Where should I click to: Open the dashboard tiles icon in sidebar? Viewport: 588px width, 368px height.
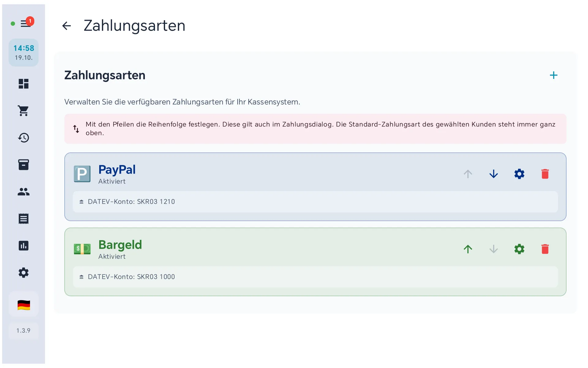point(24,84)
